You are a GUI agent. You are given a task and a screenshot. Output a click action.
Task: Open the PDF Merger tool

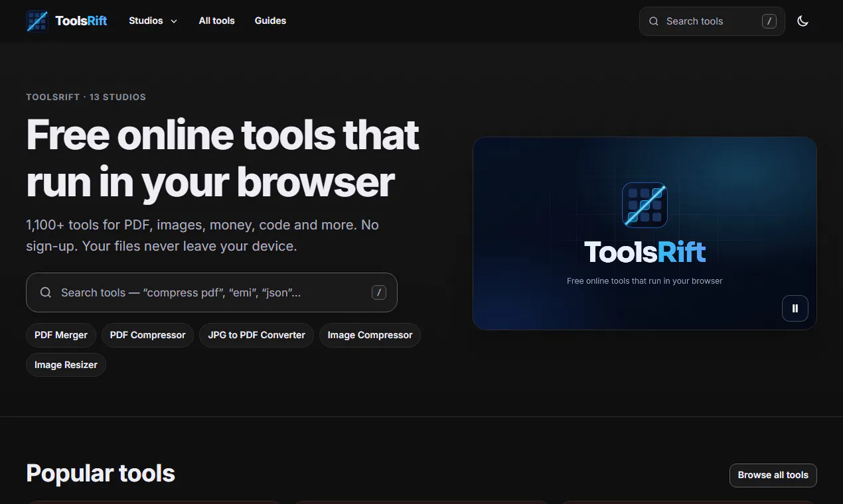[61, 335]
